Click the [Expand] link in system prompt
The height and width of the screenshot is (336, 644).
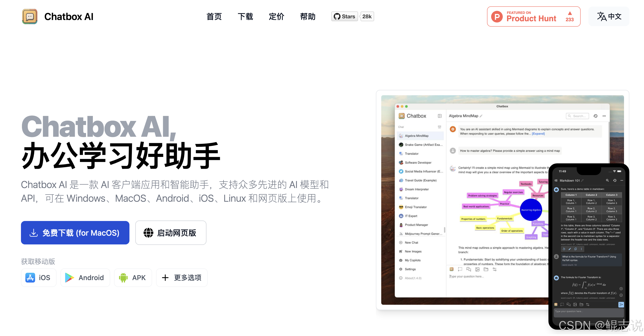[x=538, y=134]
